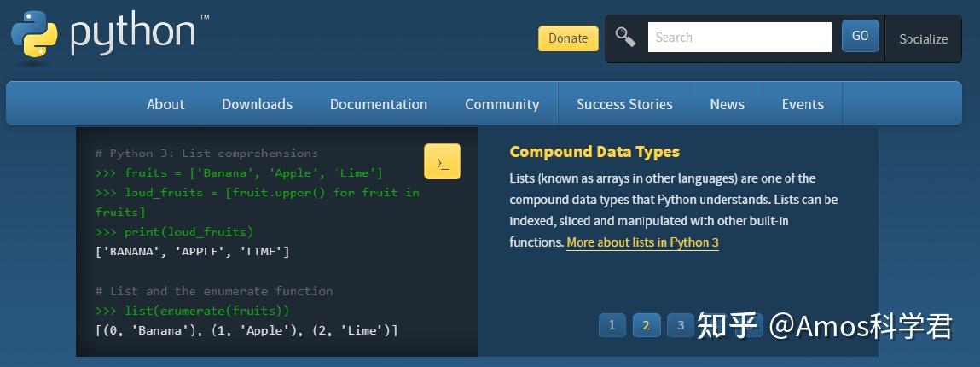Open Success Stories in the navigation bar
This screenshot has width=980, height=367.
624,104
